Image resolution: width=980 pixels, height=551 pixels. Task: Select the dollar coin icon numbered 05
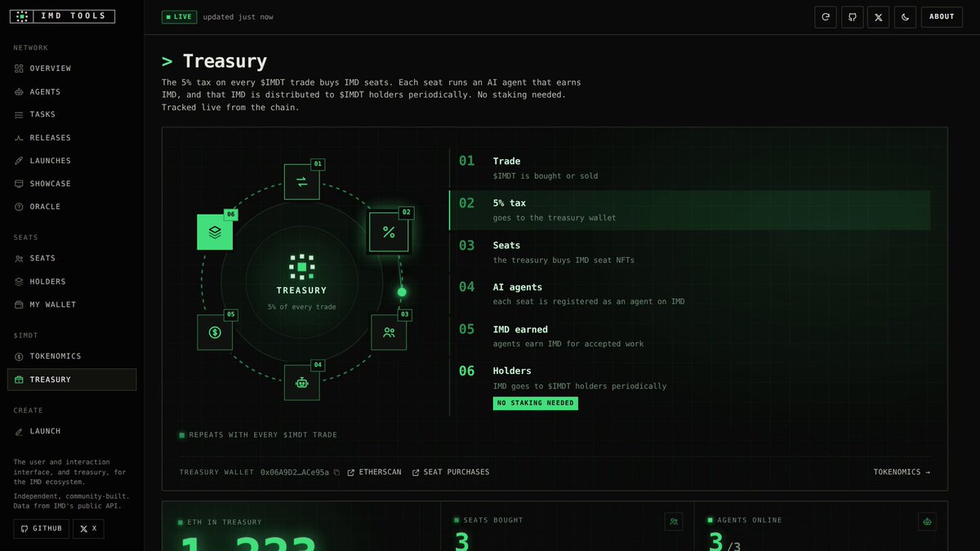[215, 332]
